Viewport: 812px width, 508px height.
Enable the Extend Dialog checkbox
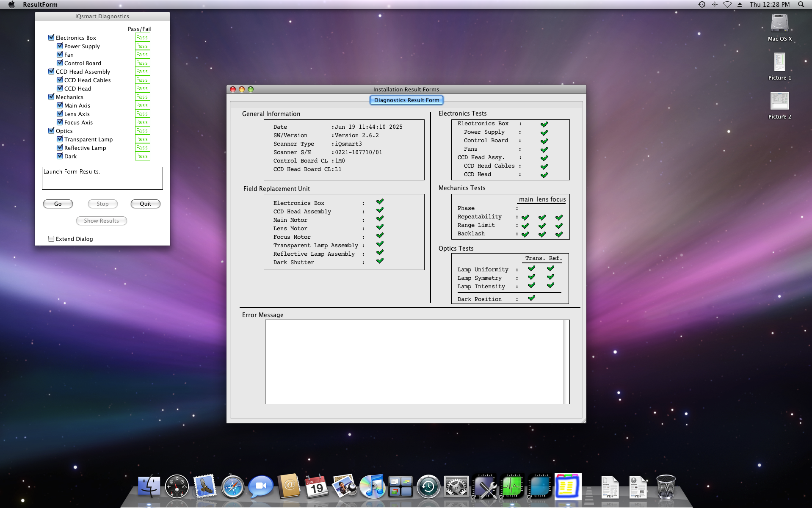pos(51,239)
